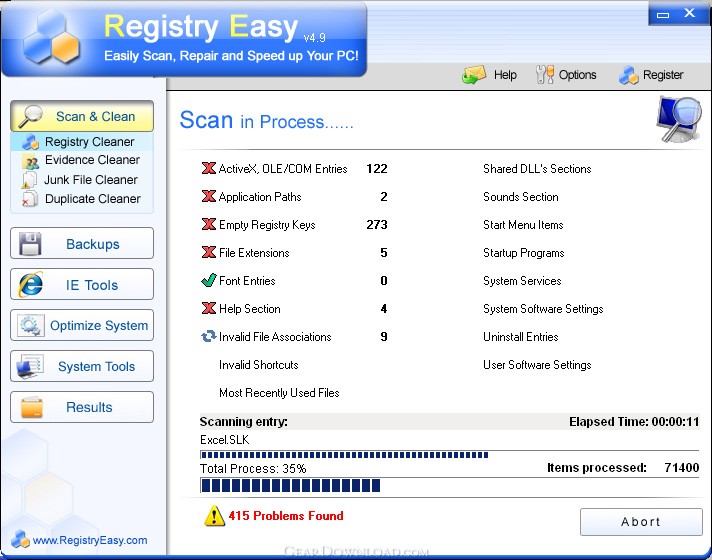Image resolution: width=712 pixels, height=560 pixels.
Task: Click the Register honeycomb icon
Action: coord(628,75)
